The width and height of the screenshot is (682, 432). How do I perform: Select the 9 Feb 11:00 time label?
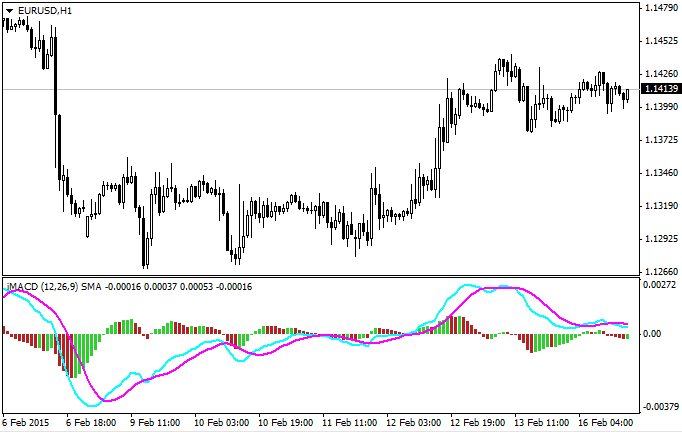pos(156,423)
